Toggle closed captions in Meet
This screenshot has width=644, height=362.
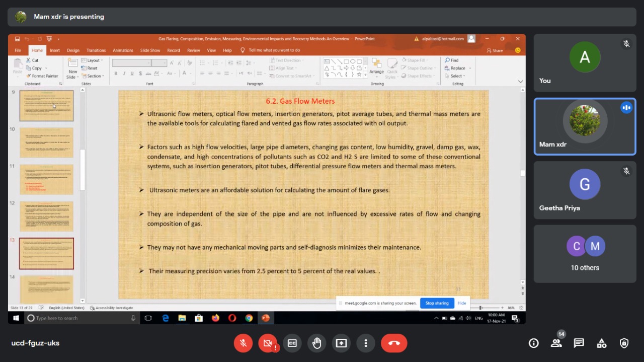(x=292, y=343)
